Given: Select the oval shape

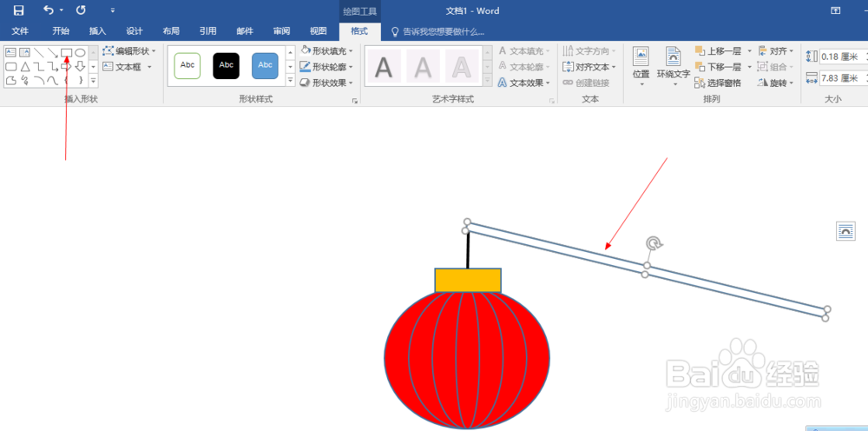Looking at the screenshot, I should point(80,53).
